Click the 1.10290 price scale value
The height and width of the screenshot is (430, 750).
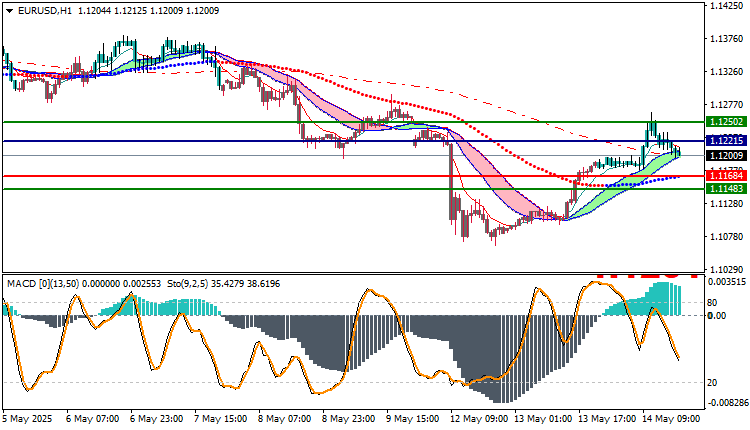click(x=727, y=270)
